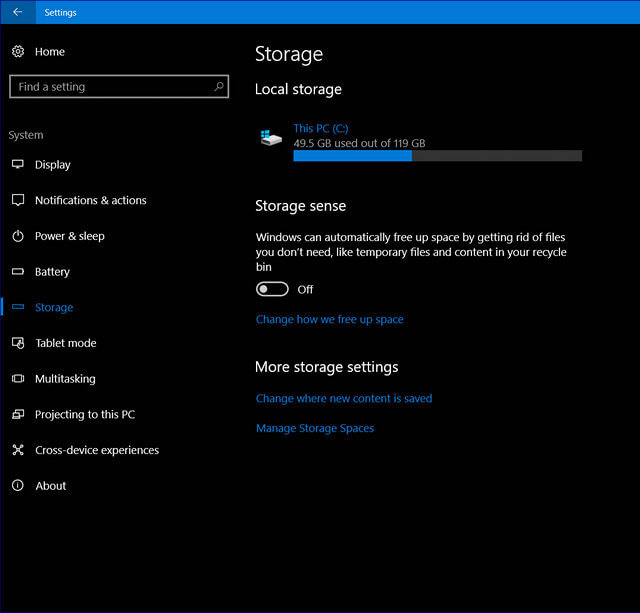
Task: Click Change where new content is saved
Action: [344, 398]
